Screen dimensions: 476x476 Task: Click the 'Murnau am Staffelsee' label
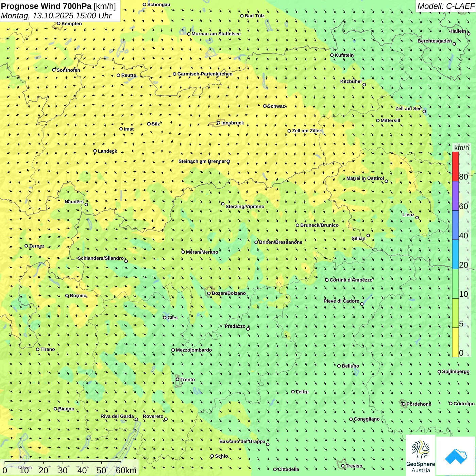click(x=216, y=34)
